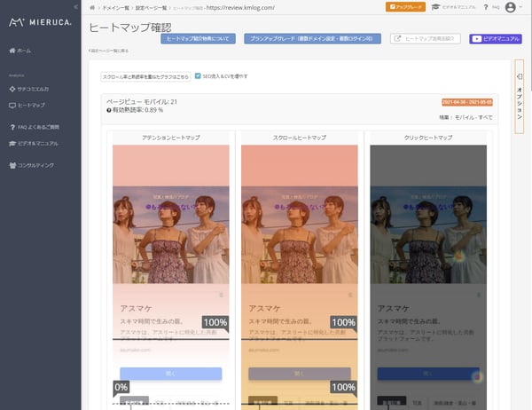Click the クリックヒートマップ preview image
The height and width of the screenshot is (410, 532).
428,277
